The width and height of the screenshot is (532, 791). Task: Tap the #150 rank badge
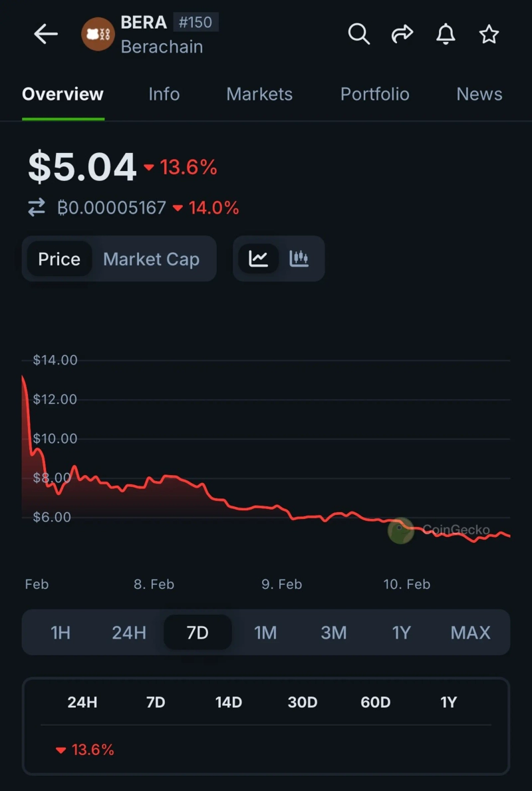coord(196,23)
